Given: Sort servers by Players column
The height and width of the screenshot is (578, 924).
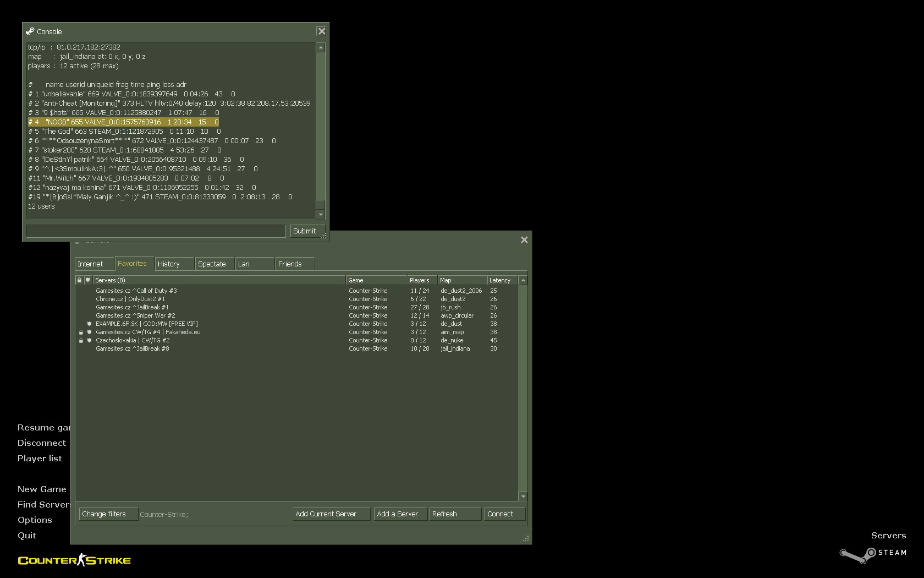Looking at the screenshot, I should click(422, 280).
